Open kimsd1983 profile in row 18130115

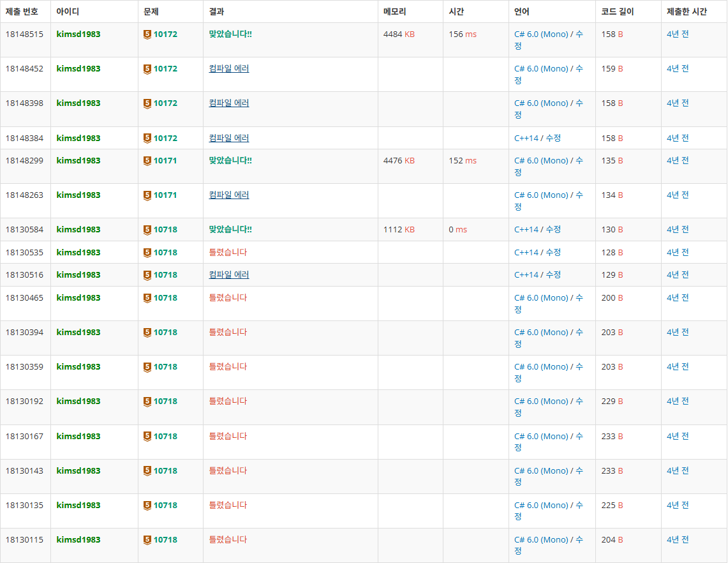(78, 540)
